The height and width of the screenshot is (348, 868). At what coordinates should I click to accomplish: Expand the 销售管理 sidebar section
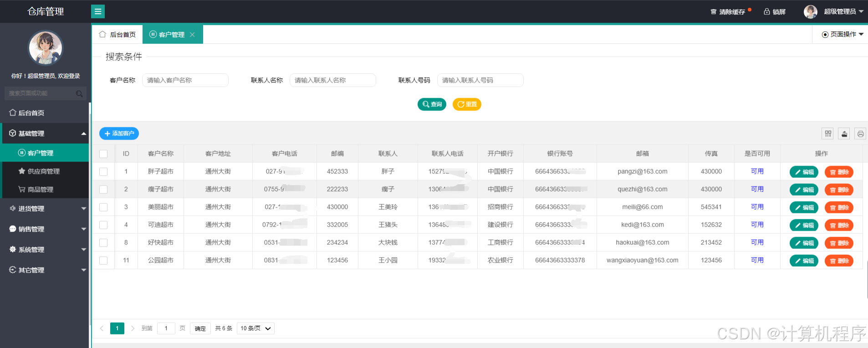(45, 229)
